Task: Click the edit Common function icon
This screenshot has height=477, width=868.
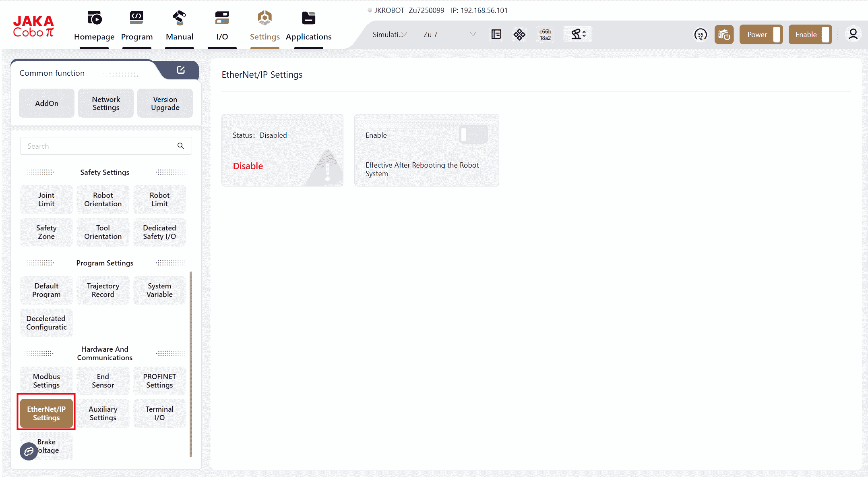Action: (181, 70)
